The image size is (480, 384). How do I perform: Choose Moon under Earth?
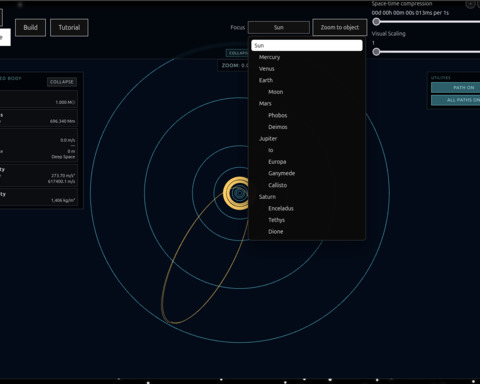pyautogui.click(x=275, y=92)
